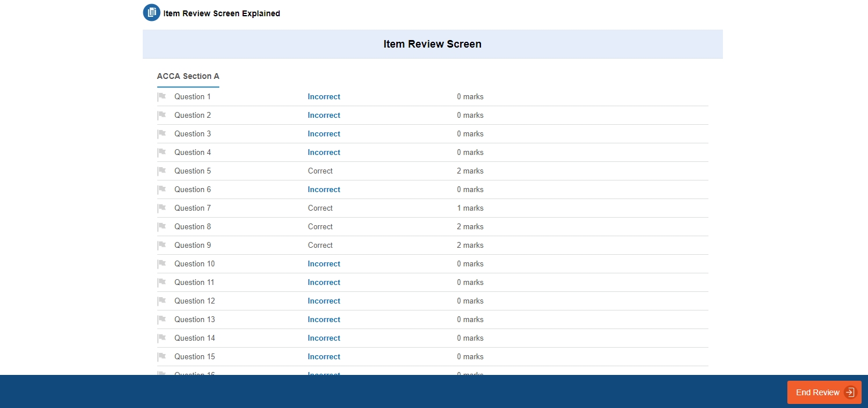
Task: Click the document icon beside Item Review Screen Explained
Action: 151,13
